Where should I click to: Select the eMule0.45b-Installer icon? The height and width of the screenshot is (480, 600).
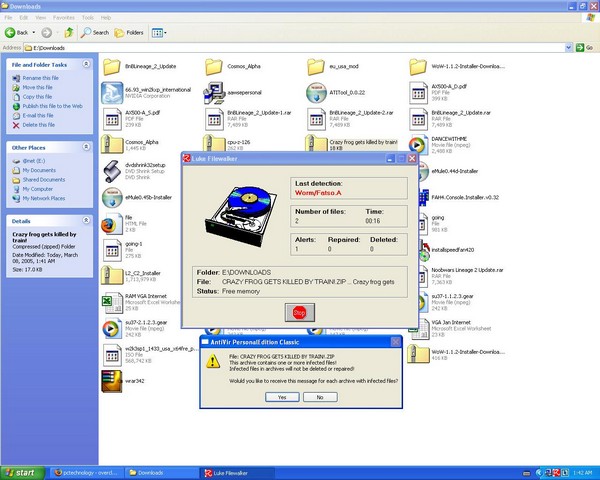[112, 197]
